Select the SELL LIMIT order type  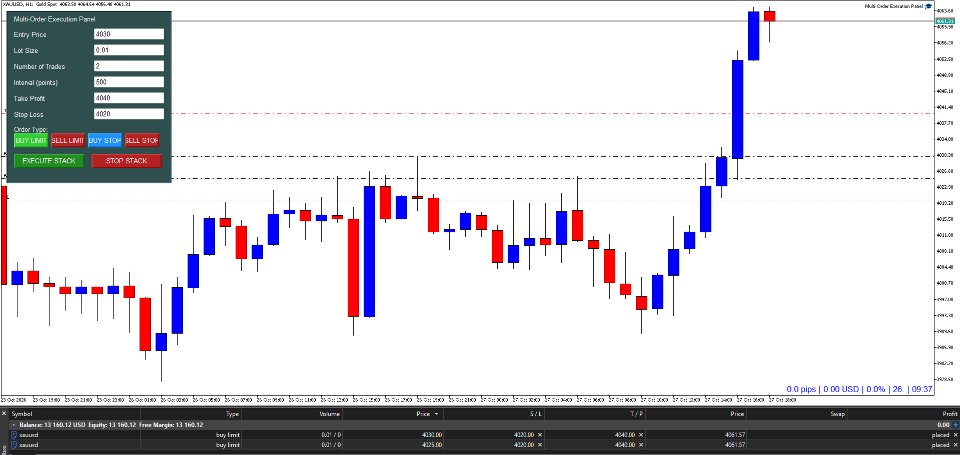tap(68, 140)
